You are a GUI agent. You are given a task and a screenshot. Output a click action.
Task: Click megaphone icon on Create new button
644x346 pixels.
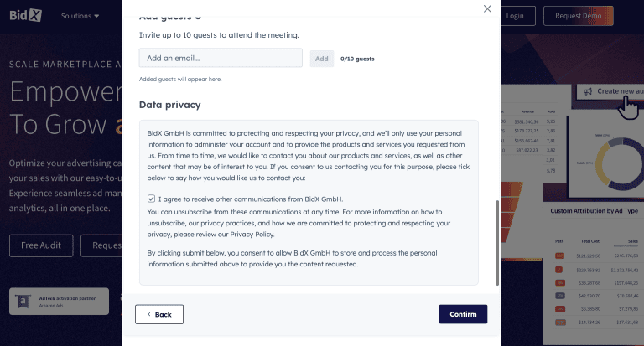pos(588,91)
